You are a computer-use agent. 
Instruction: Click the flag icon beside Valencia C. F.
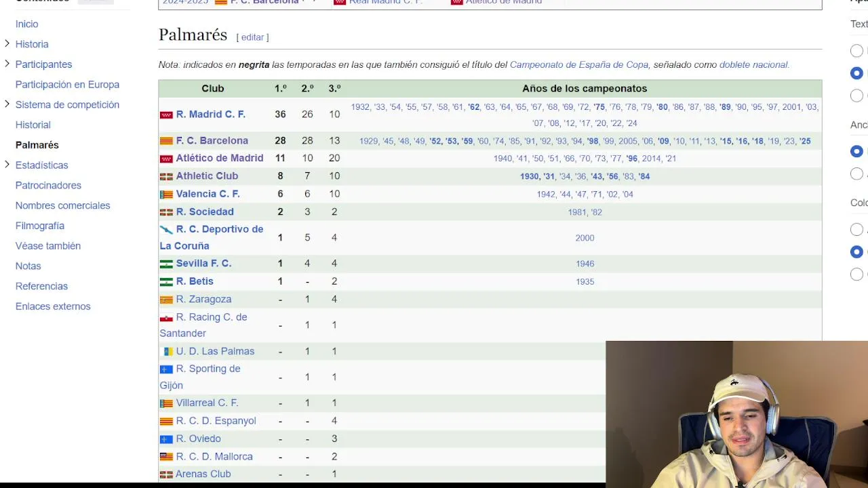(166, 195)
